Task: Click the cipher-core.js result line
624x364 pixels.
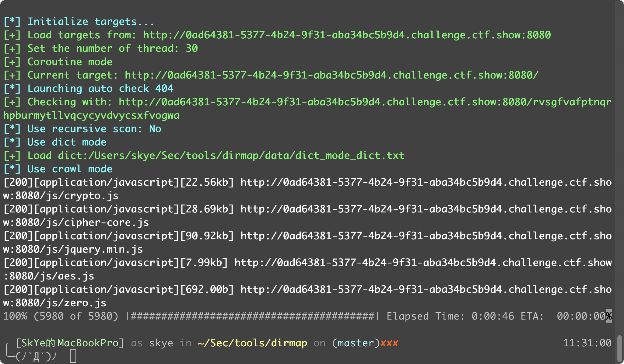Action: [x=307, y=216]
